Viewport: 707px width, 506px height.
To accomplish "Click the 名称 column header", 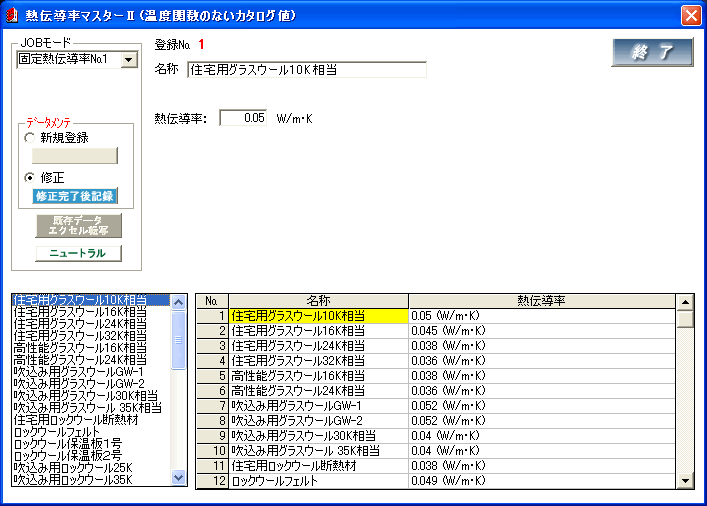I will [318, 300].
